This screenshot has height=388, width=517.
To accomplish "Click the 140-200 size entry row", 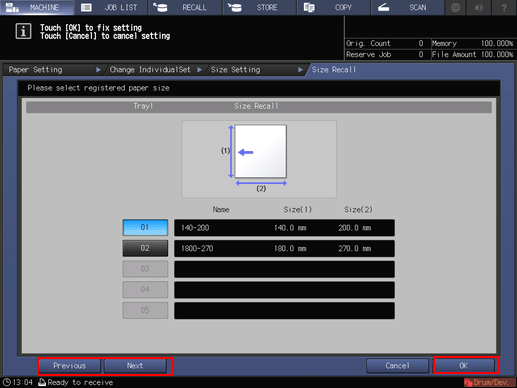I will (284, 228).
